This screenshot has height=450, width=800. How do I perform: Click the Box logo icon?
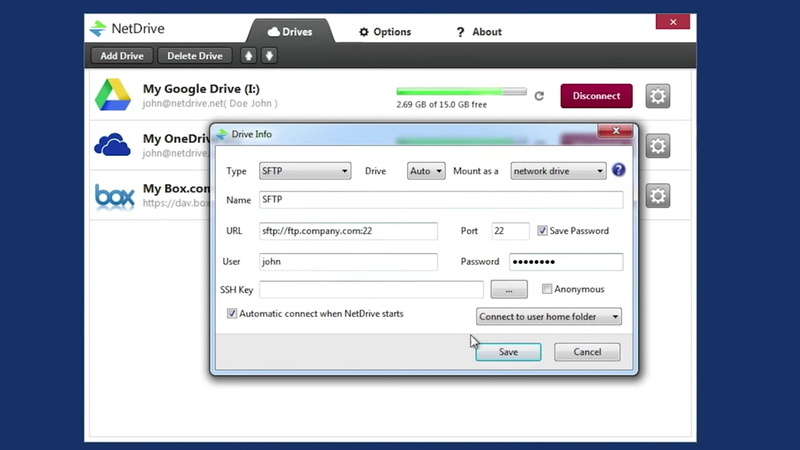pyautogui.click(x=115, y=196)
